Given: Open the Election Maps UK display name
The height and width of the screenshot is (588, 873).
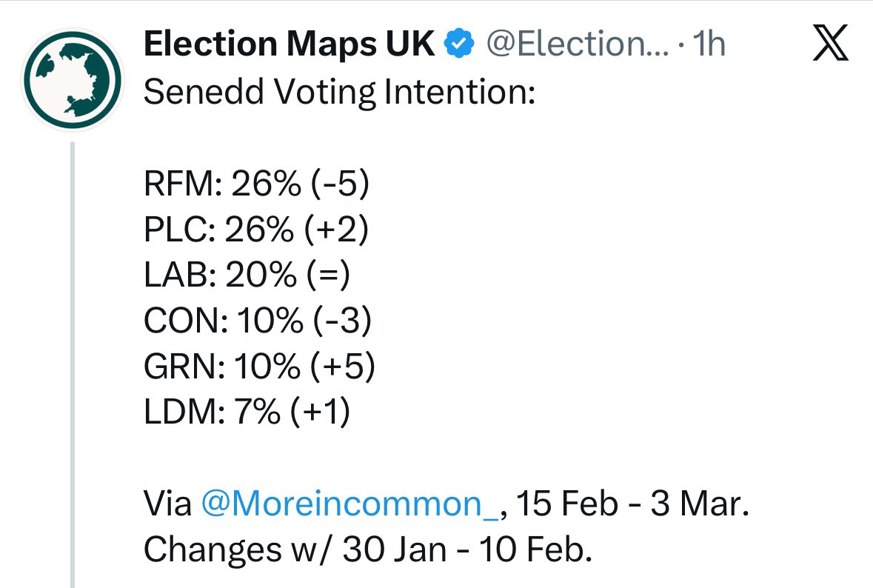Looking at the screenshot, I should pos(289,46).
